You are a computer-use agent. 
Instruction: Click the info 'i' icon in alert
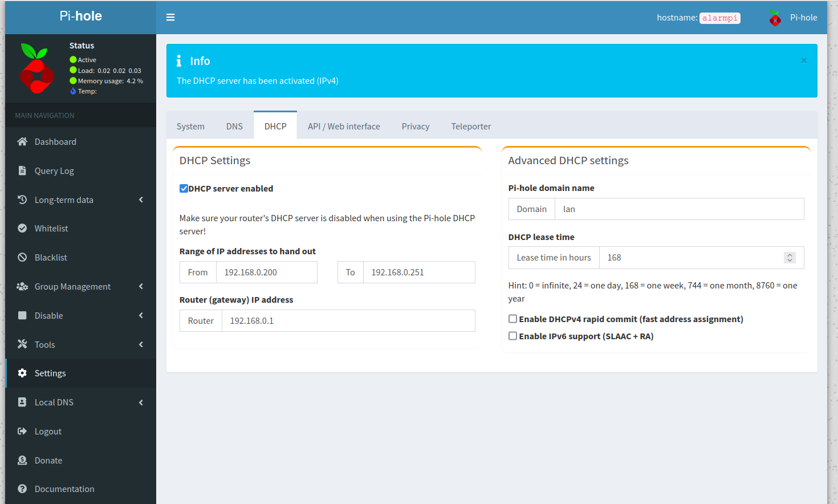(179, 60)
